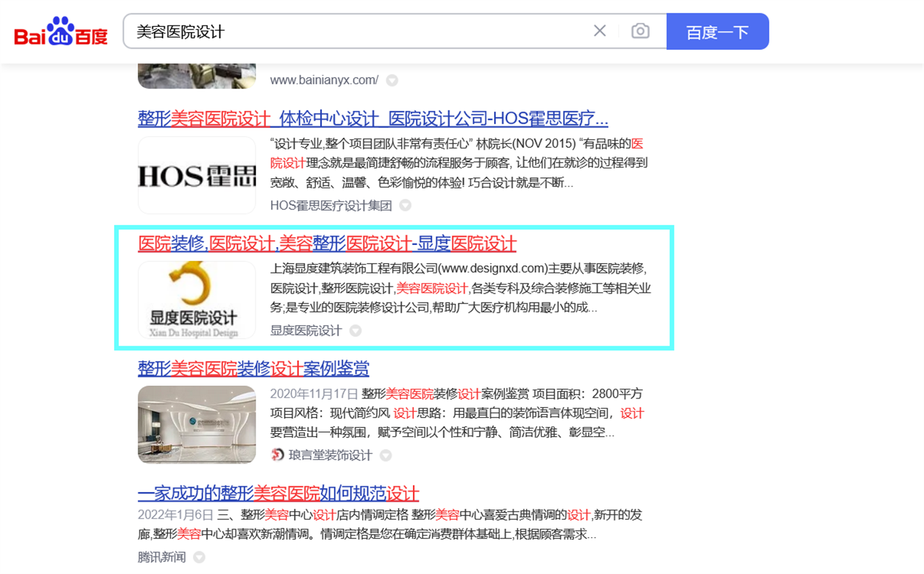Open the 整形美容医院设计 HOS霍思医疗 result
The width and height of the screenshot is (924, 574).
(373, 118)
